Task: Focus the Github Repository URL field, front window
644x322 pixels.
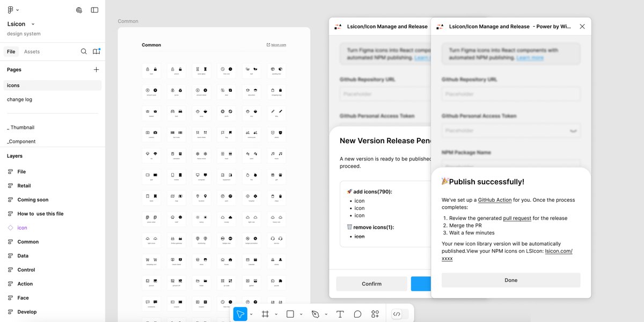Action: [x=511, y=94]
